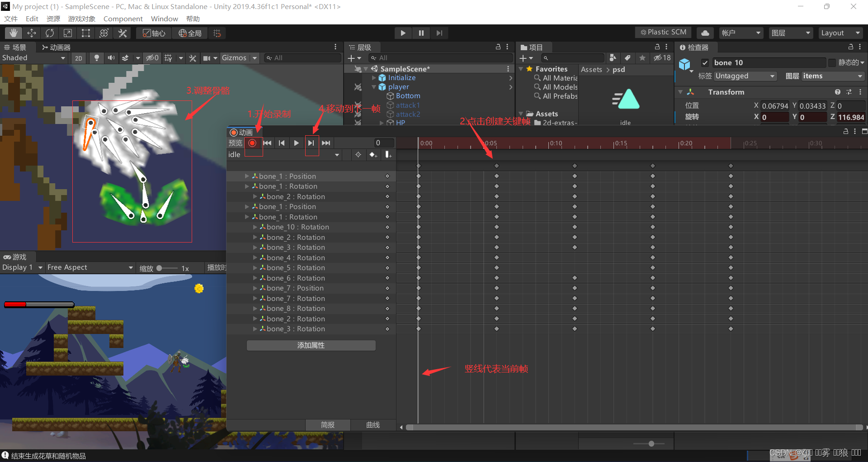The height and width of the screenshot is (462, 868).
Task: Switch to the 动画器 Animator tab
Action: click(56, 47)
